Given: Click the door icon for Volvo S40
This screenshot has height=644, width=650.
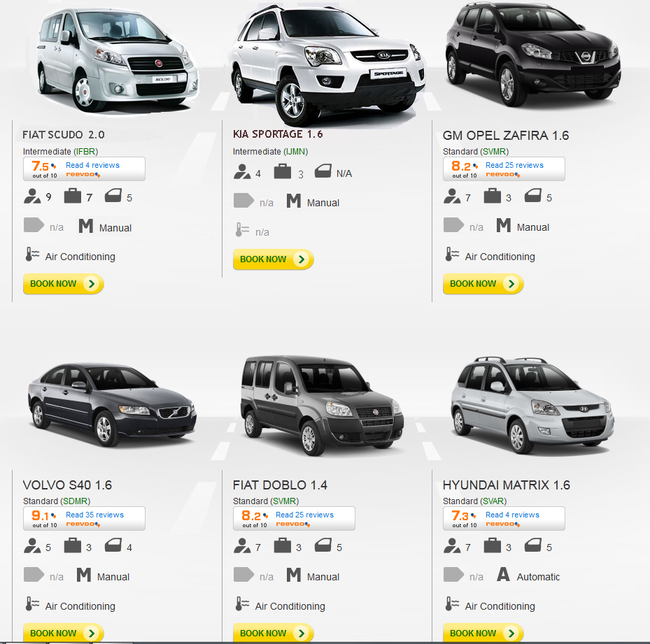Looking at the screenshot, I should (x=113, y=545).
